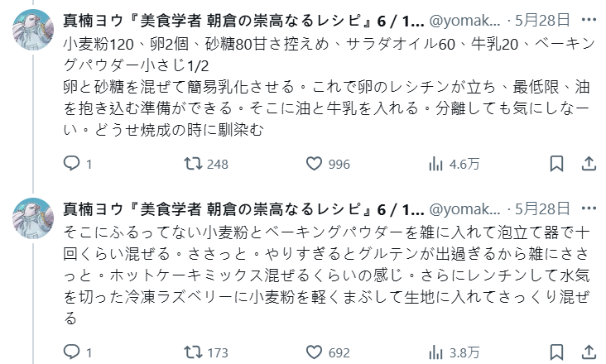This screenshot has width=606, height=364.
Task: Reply to the tweet with 248 reposts
Action: click(x=72, y=164)
